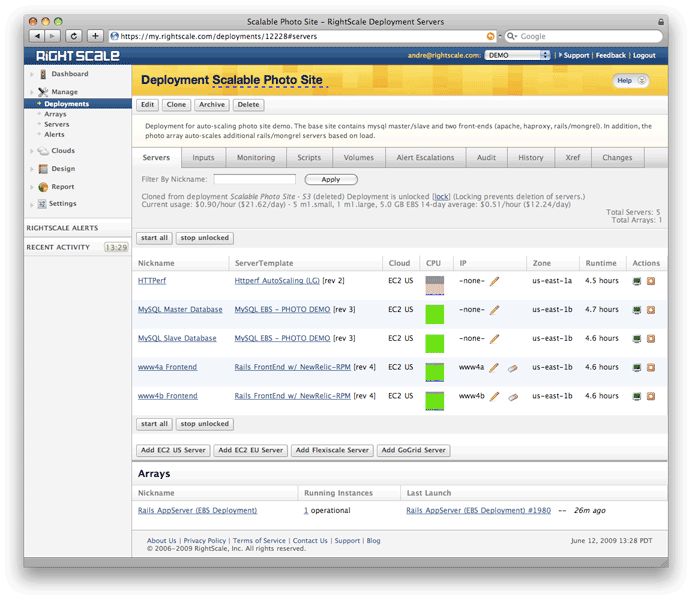Open the Google search engine dropdown
The width and height of the screenshot is (692, 600).
point(511,36)
